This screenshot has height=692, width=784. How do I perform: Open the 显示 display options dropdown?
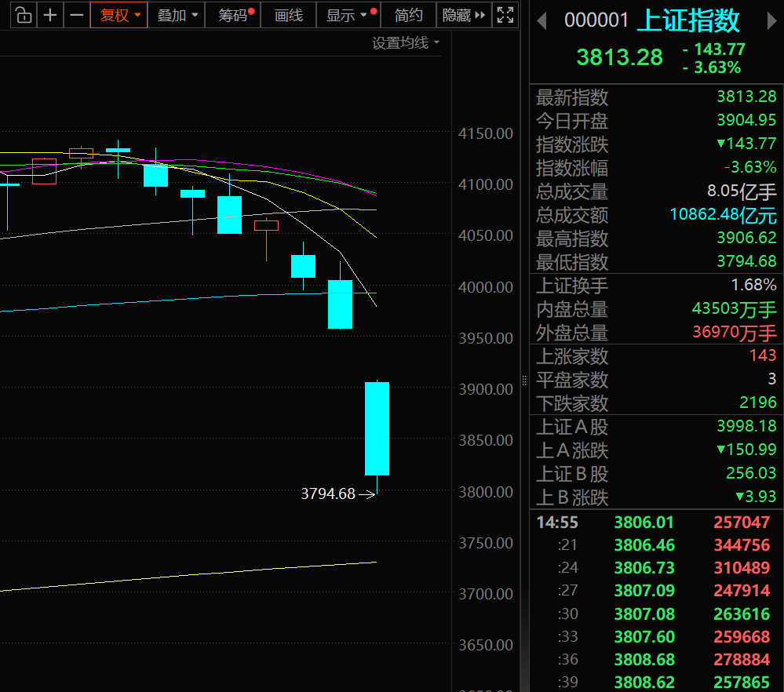pos(346,15)
